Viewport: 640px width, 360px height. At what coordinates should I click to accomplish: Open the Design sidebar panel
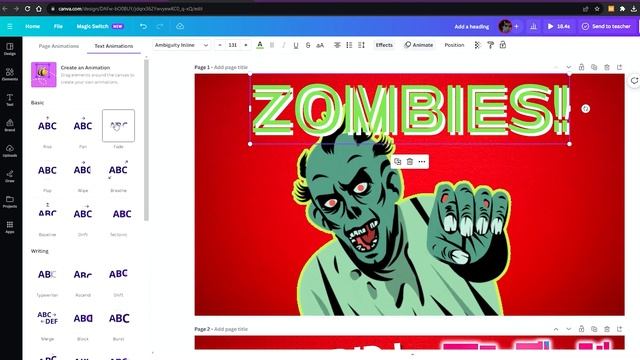point(10,49)
